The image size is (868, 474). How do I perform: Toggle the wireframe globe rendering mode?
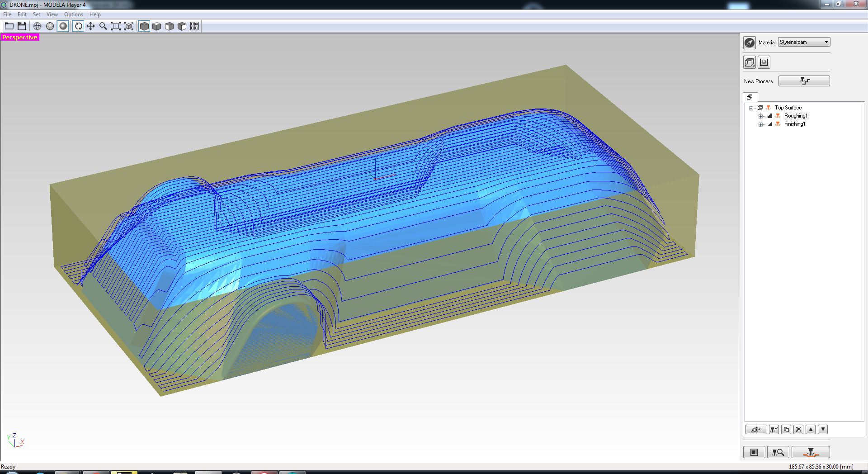click(37, 26)
